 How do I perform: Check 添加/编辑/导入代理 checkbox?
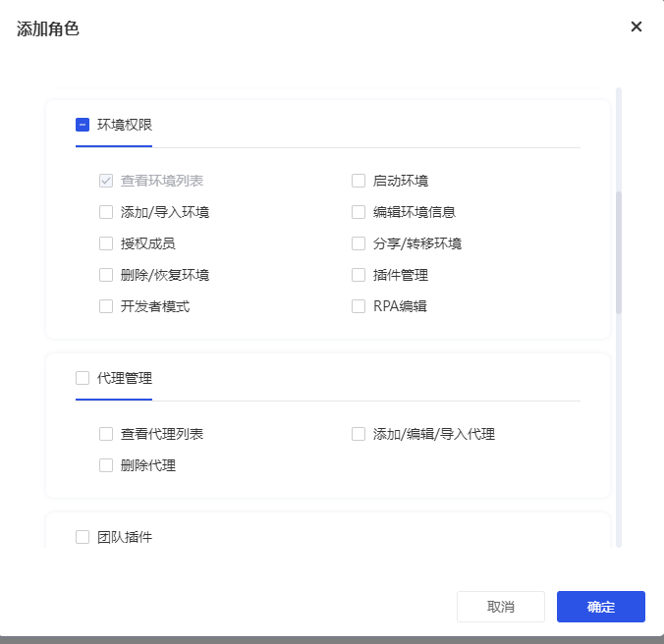coord(359,434)
